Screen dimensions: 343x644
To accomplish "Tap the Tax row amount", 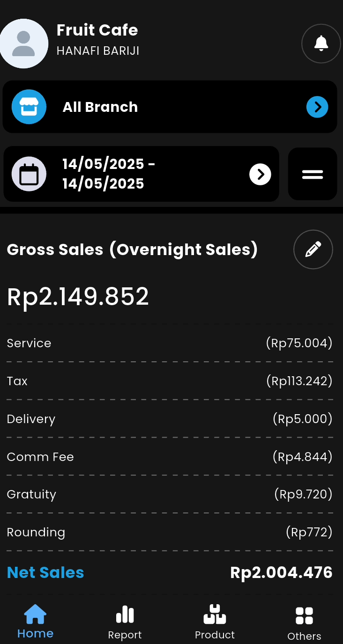I will pos(299,381).
